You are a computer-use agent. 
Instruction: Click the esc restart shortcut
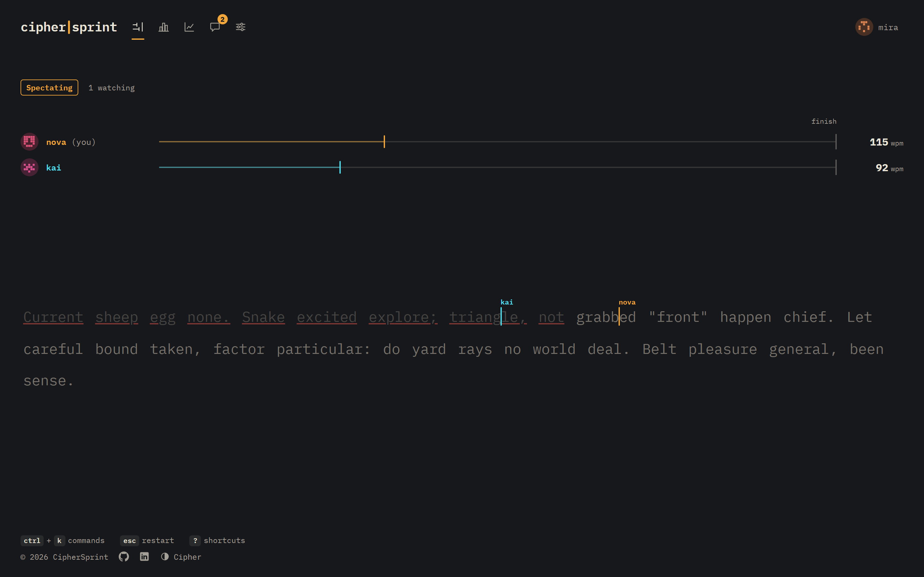pyautogui.click(x=147, y=540)
